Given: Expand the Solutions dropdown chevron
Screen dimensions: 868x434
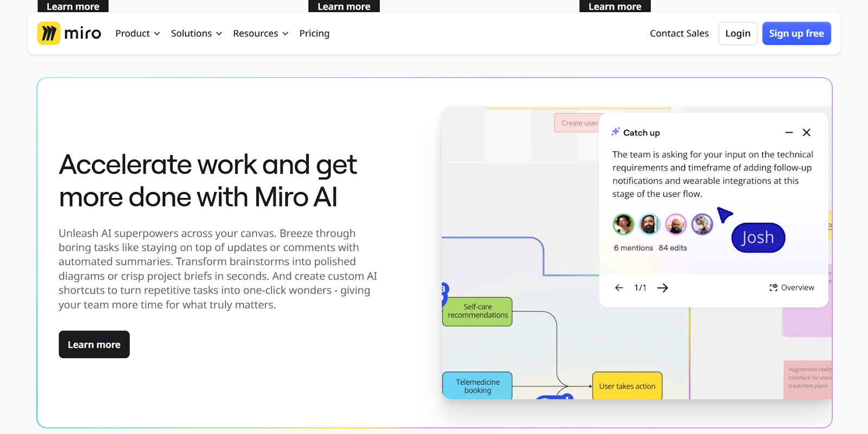Looking at the screenshot, I should pos(219,34).
